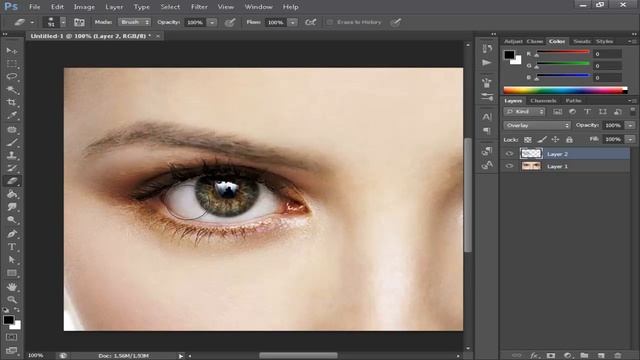Create a new layer
The width and height of the screenshot is (640, 360).
point(601,356)
